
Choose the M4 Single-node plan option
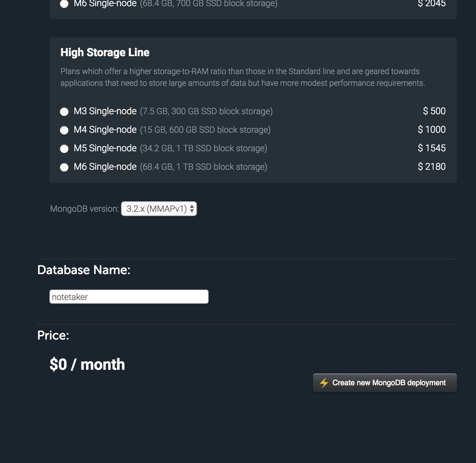(x=64, y=130)
